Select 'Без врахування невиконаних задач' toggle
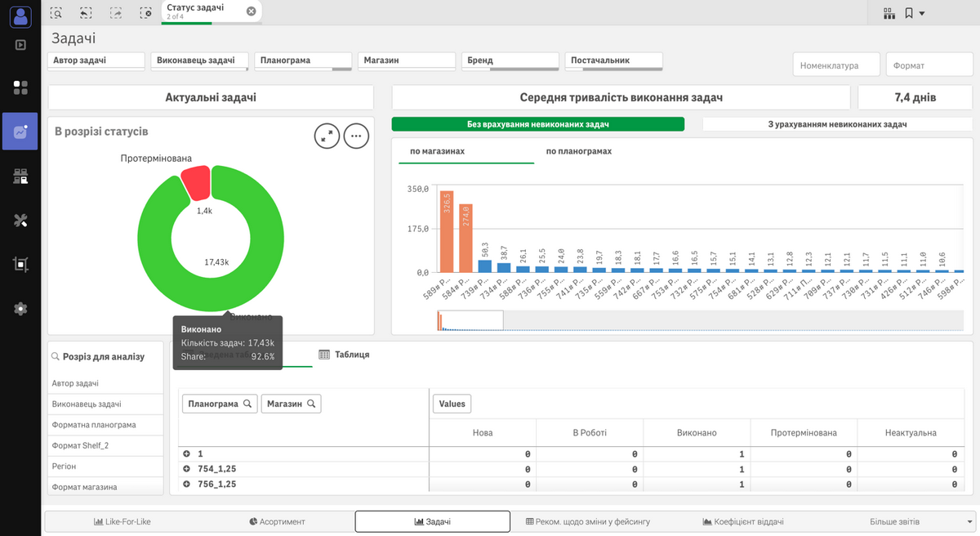The height and width of the screenshot is (536, 980). point(537,124)
